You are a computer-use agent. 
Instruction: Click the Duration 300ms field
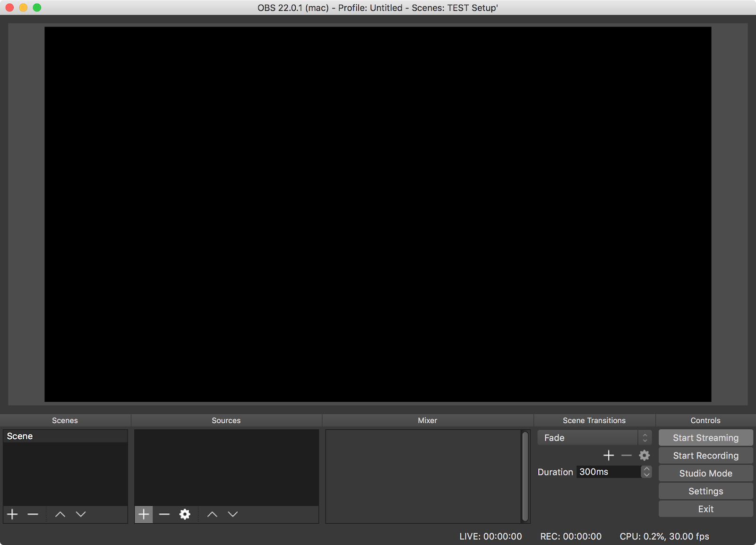click(609, 472)
